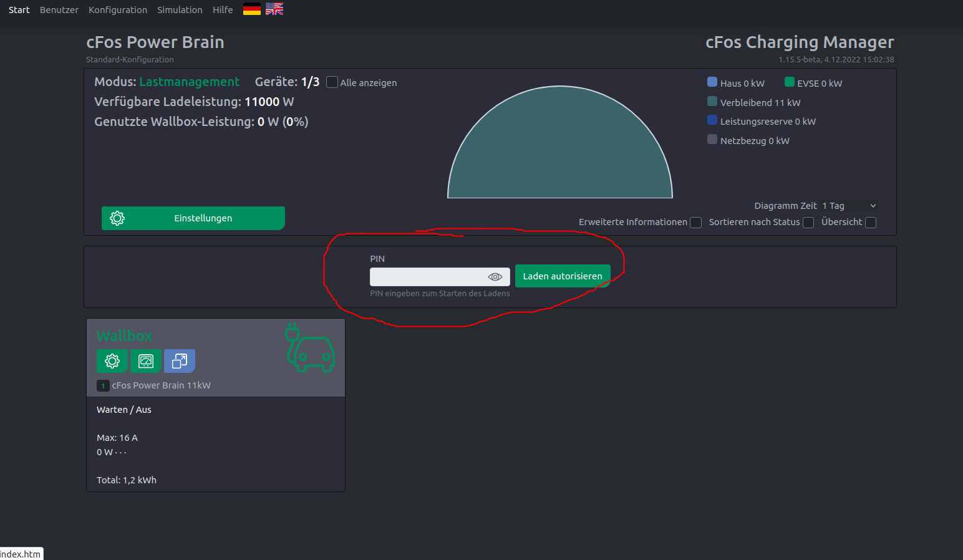963x560 pixels.
Task: Open the Hilfe menu
Action: 223,10
